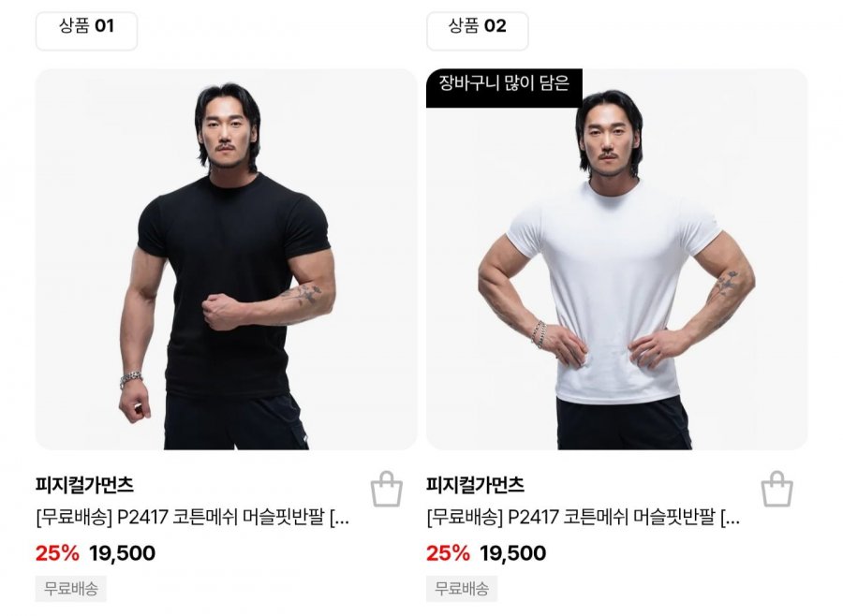The width and height of the screenshot is (843, 616).
Task: Tap the 무료배송 tag under product 01
Action: (71, 589)
